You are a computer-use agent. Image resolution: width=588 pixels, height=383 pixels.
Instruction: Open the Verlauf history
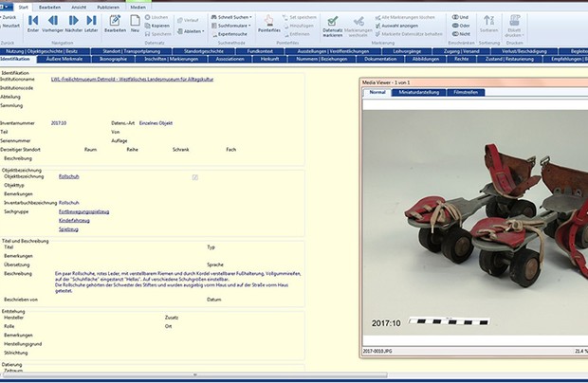[188, 20]
